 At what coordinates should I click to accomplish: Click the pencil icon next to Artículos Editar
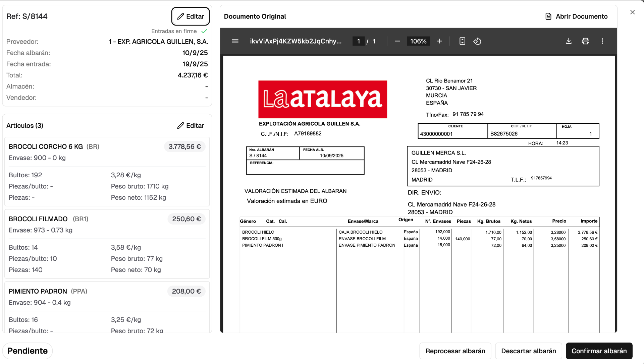[180, 126]
